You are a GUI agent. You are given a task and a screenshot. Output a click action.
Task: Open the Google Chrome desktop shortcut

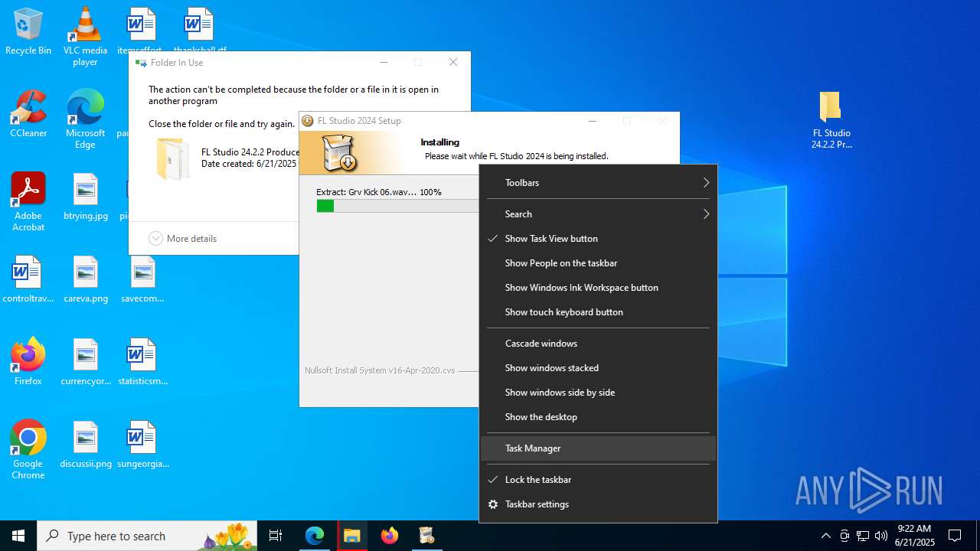(28, 450)
